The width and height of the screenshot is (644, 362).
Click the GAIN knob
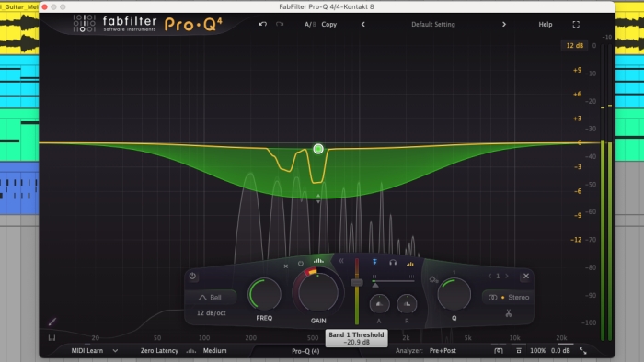click(318, 292)
